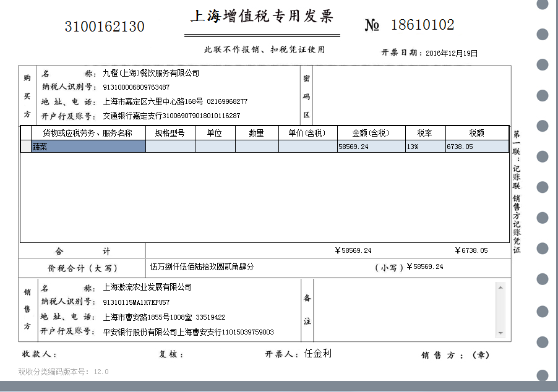This screenshot has width=558, height=392.
Task: Click the empty 数量 cell in first row
Action: (x=256, y=147)
